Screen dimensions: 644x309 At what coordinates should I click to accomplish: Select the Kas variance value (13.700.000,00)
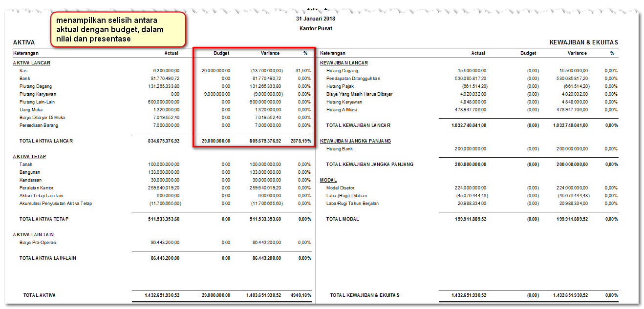(267, 71)
